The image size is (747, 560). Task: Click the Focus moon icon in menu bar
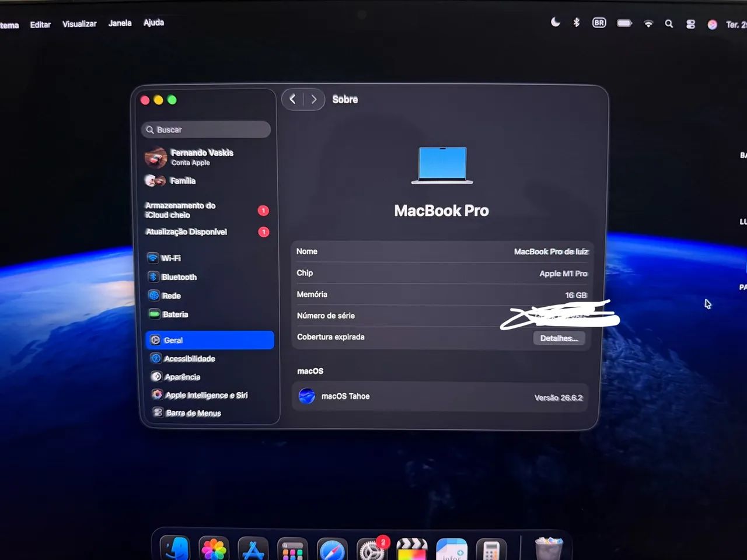click(556, 22)
